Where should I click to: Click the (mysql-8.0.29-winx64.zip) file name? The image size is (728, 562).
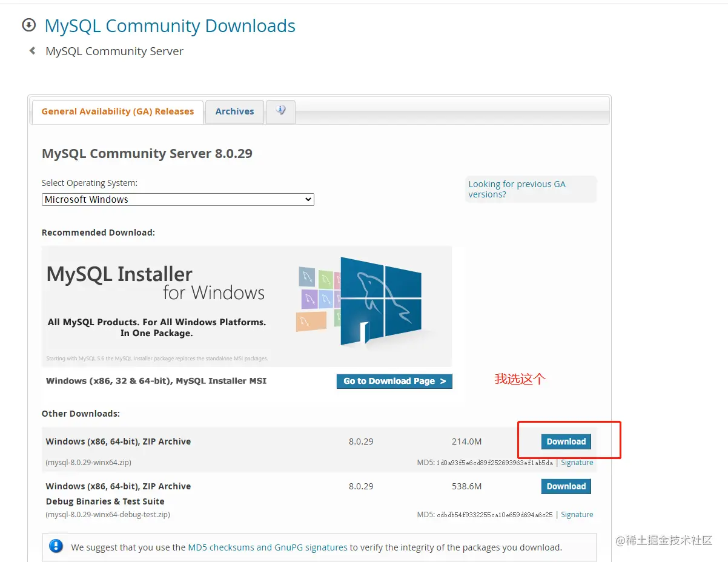pos(88,462)
